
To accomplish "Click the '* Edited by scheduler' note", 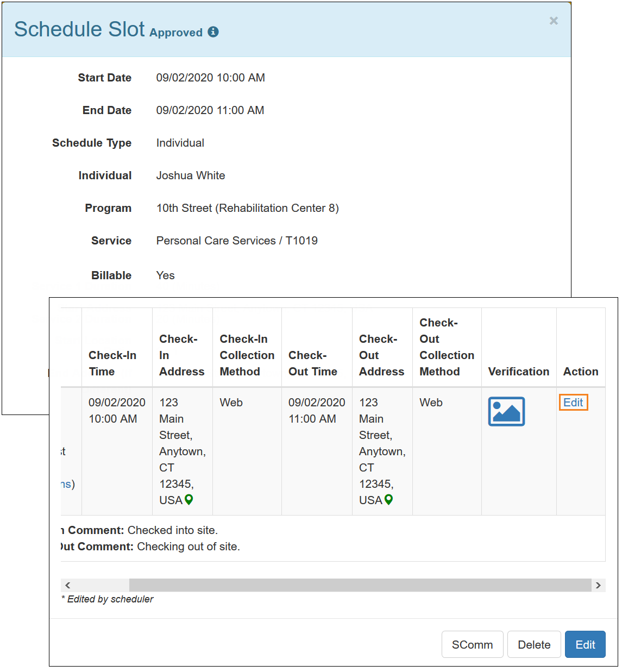I will click(x=107, y=599).
